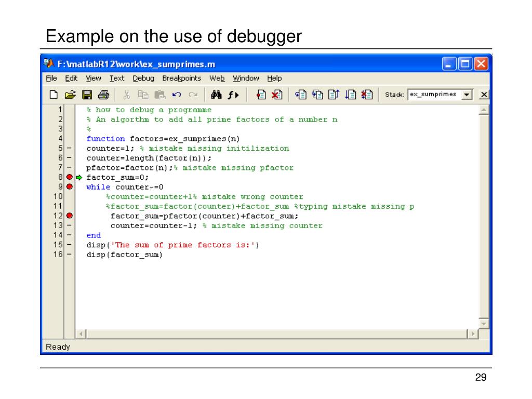Print the file with the printer icon

pos(103,95)
